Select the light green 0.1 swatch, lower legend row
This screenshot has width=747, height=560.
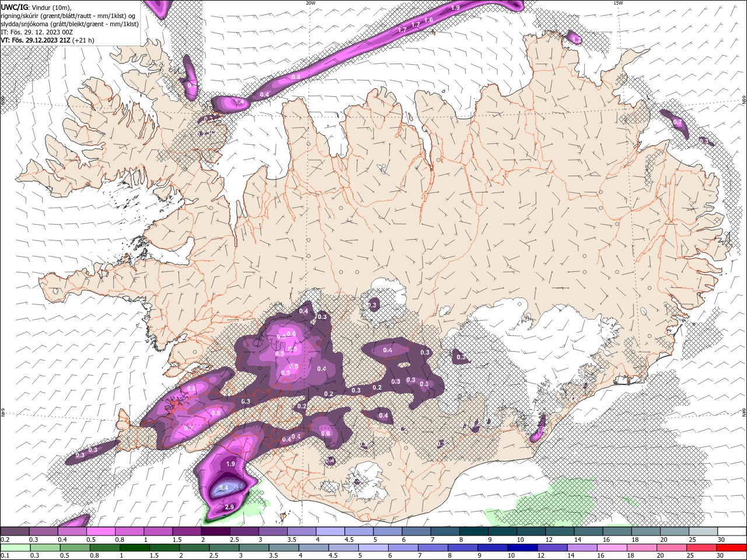15,548
